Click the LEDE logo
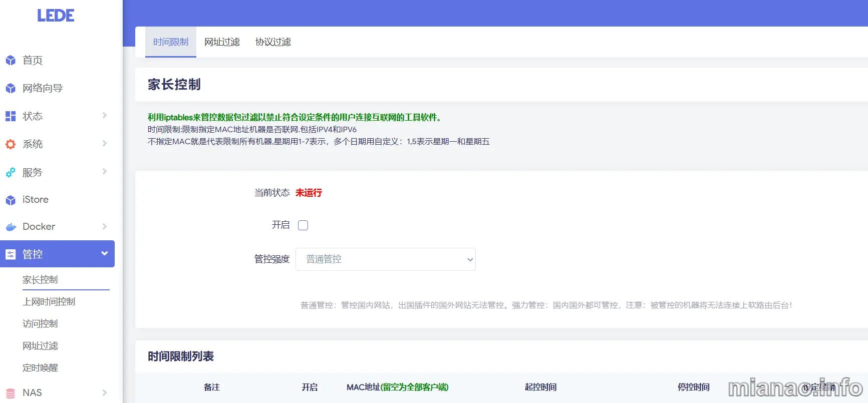 (x=56, y=16)
